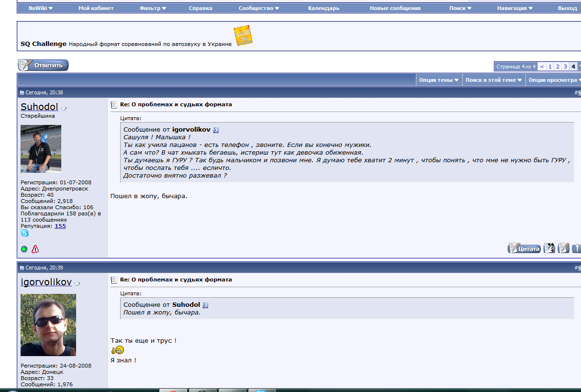Viewport: 581px width, 392px height.
Task: Add Suhodol's post to multi-quote
Action: tap(549, 248)
